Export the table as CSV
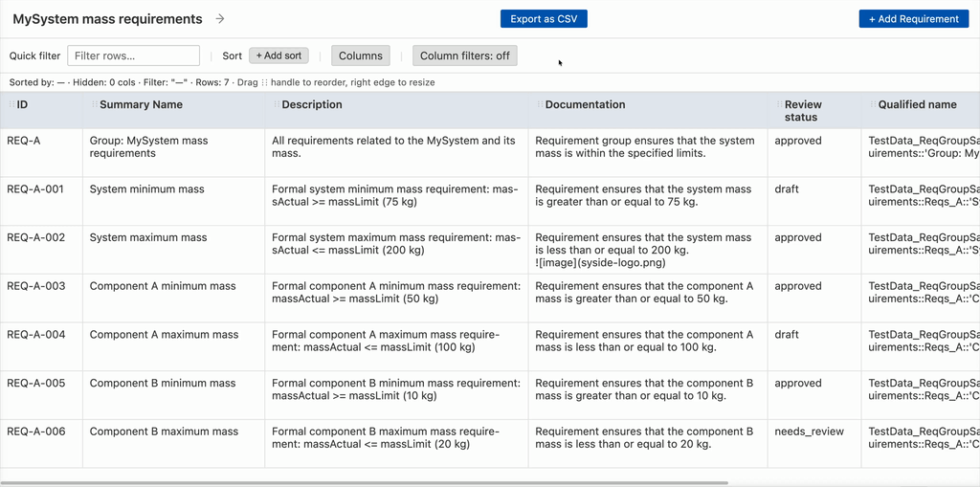The height and width of the screenshot is (487, 980). click(544, 19)
